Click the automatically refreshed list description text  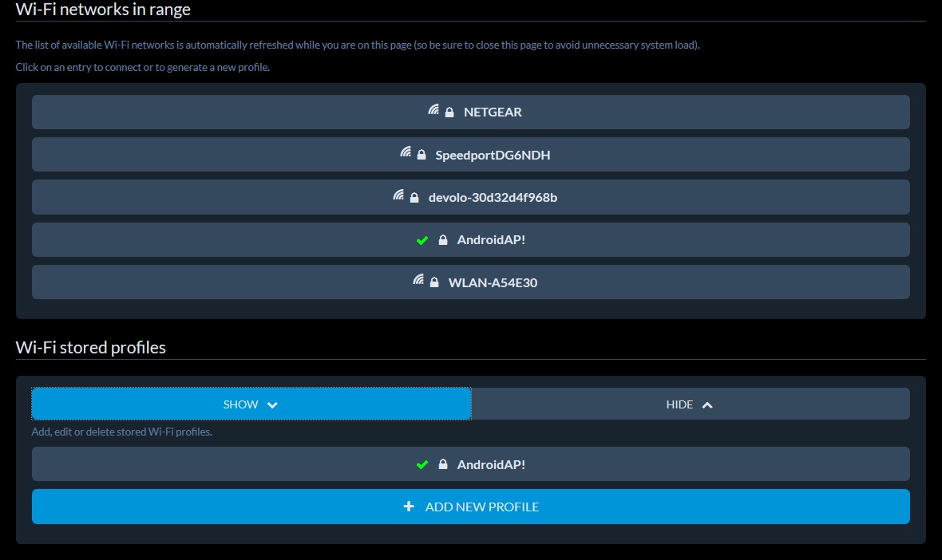(358, 45)
